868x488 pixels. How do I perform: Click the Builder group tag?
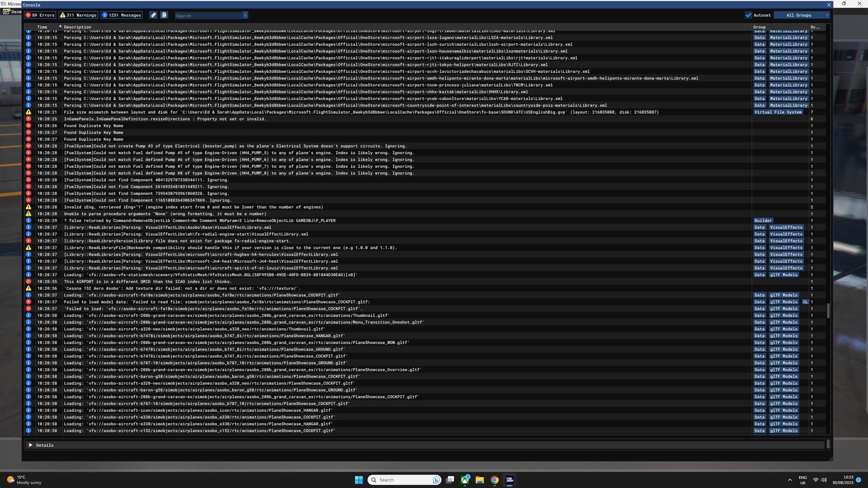coord(763,221)
